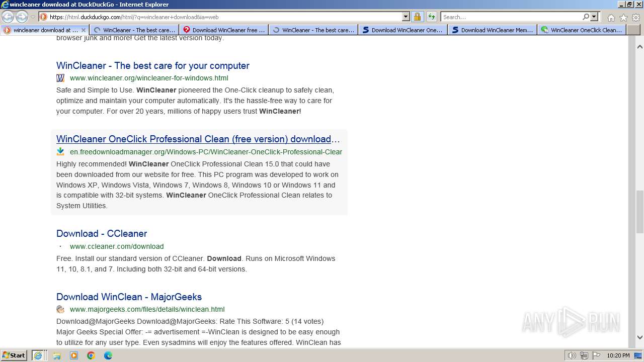Launch Microsoft Edge from taskbar
Image resolution: width=644 pixels, height=362 pixels.
[x=108, y=355]
